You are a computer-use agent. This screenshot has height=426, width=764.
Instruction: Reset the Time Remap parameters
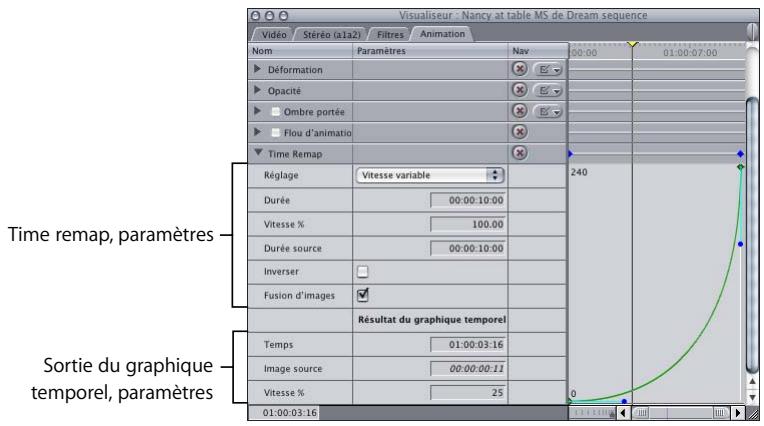click(x=519, y=153)
